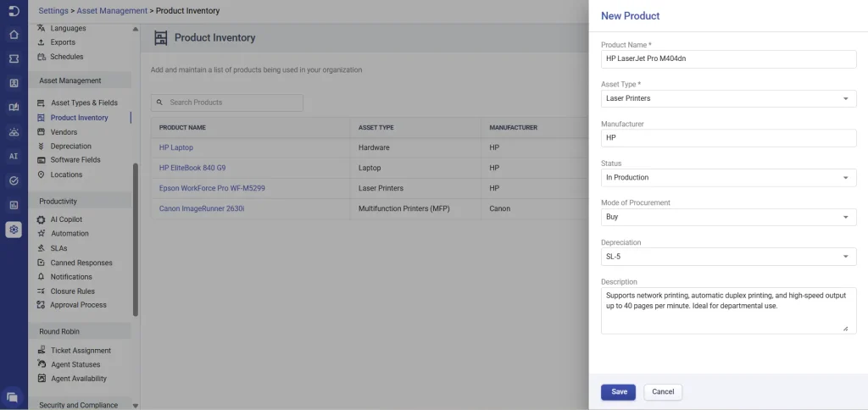Click the Manufacturer input field

pyautogui.click(x=728, y=138)
